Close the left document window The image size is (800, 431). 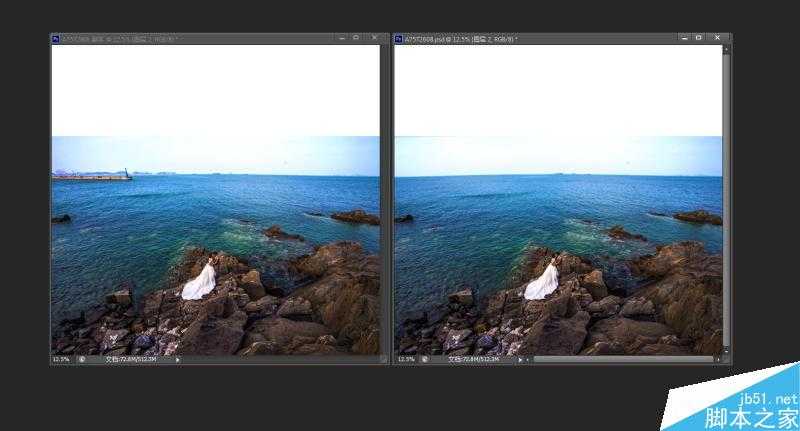click(x=374, y=38)
